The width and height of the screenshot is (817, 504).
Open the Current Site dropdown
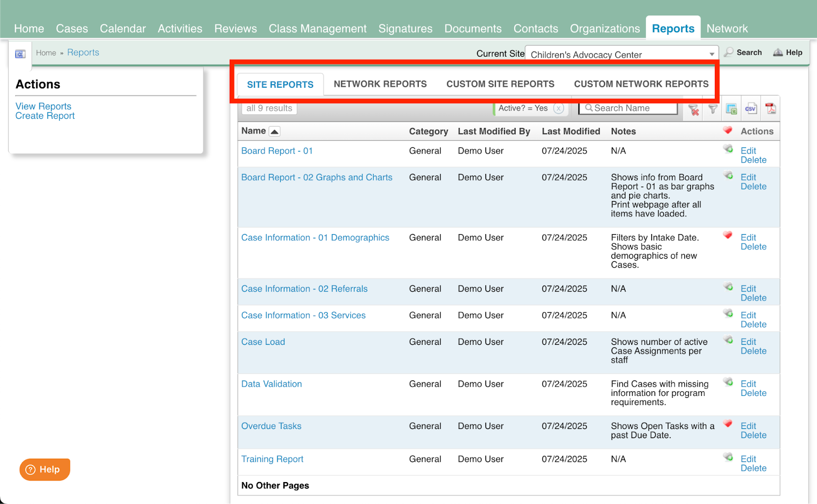(x=622, y=55)
